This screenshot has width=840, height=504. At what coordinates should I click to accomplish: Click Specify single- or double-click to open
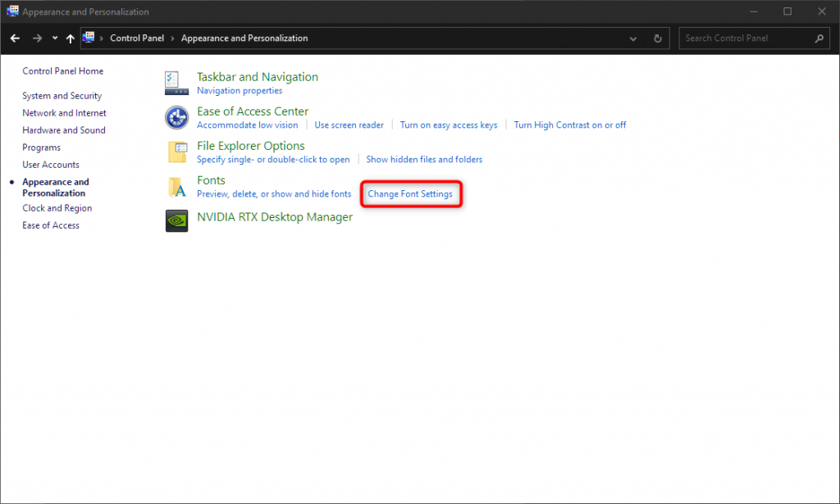tap(273, 160)
